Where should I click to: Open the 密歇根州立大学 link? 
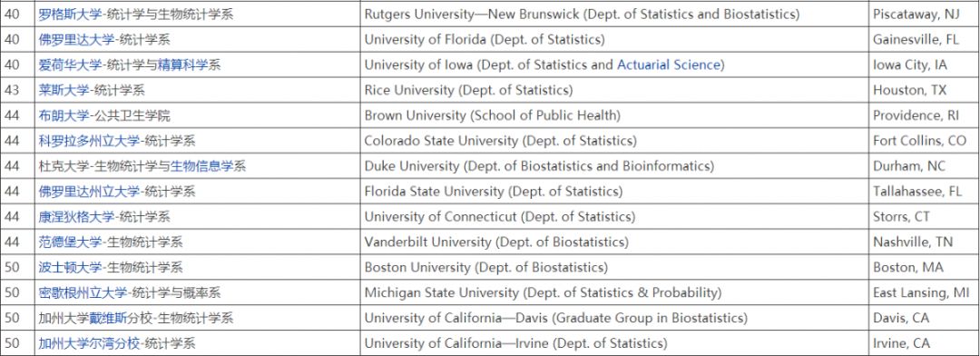tap(83, 292)
